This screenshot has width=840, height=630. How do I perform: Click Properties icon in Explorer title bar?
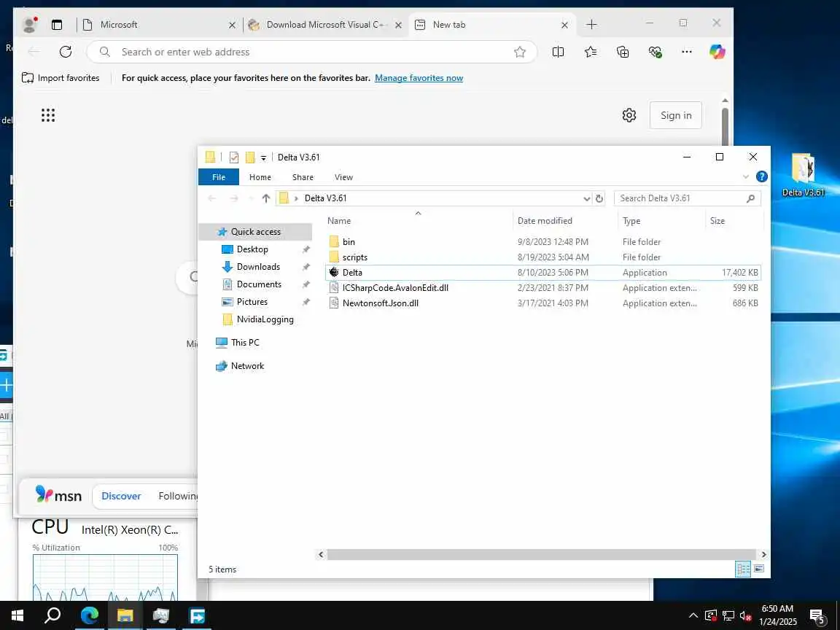[233, 157]
